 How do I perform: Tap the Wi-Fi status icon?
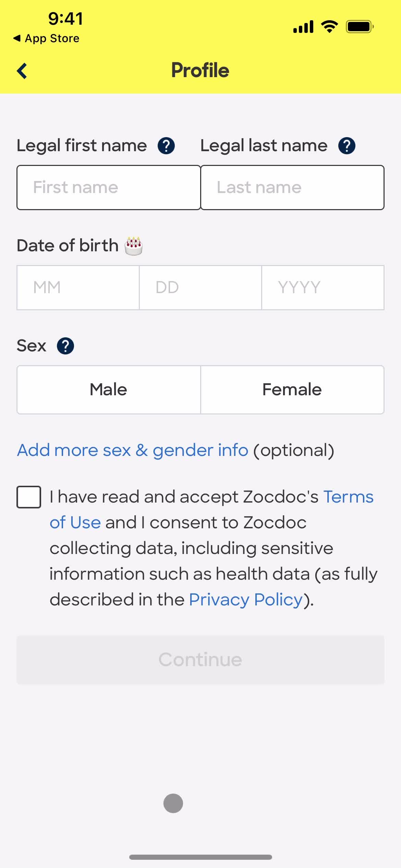329,26
